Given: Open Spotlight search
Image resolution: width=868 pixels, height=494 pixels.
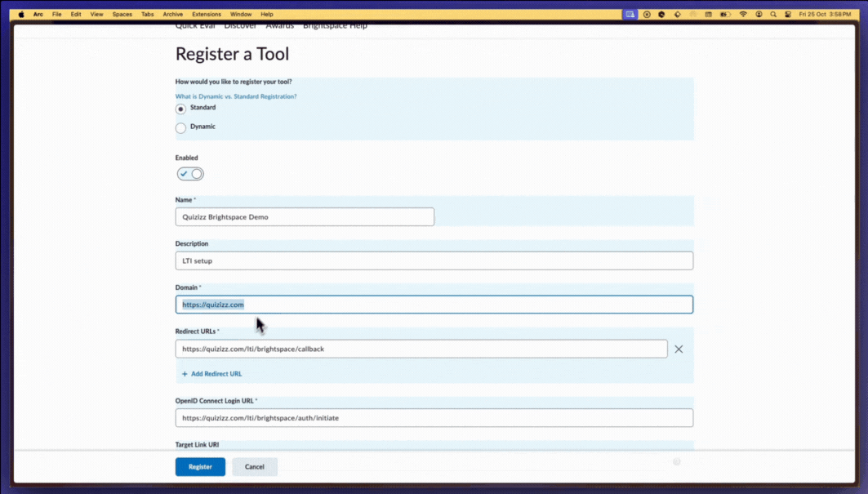Looking at the screenshot, I should pos(773,15).
